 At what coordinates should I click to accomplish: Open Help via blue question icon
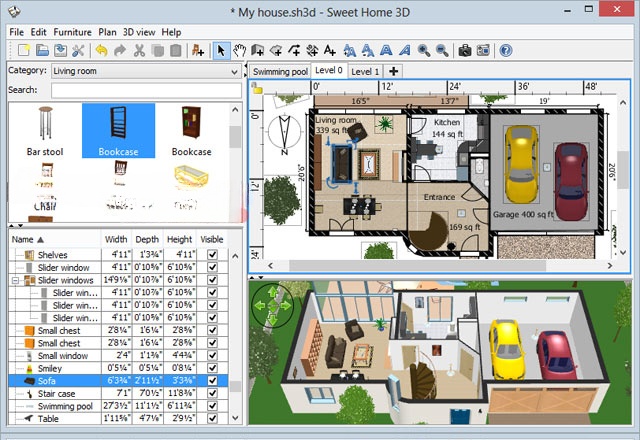point(506,51)
